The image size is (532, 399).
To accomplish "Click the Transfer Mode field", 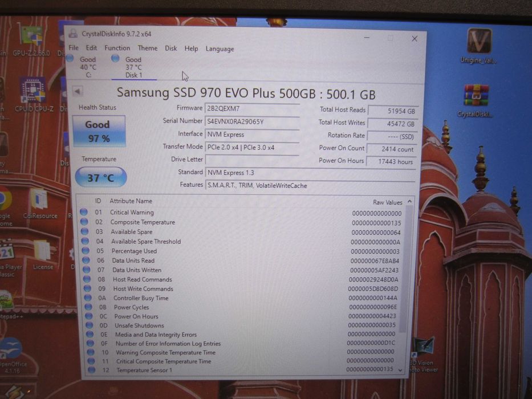I will tap(252, 147).
